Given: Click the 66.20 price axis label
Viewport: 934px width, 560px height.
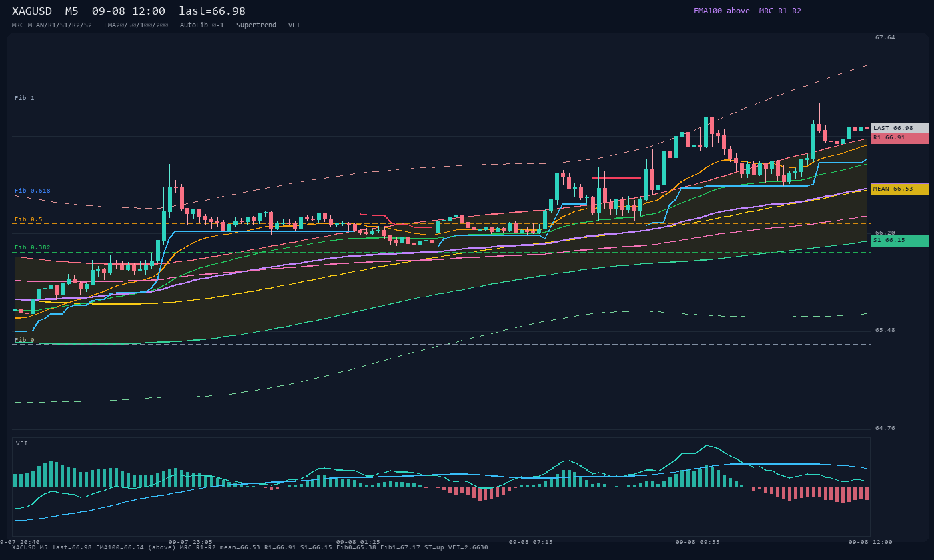Looking at the screenshot, I should coord(885,233).
